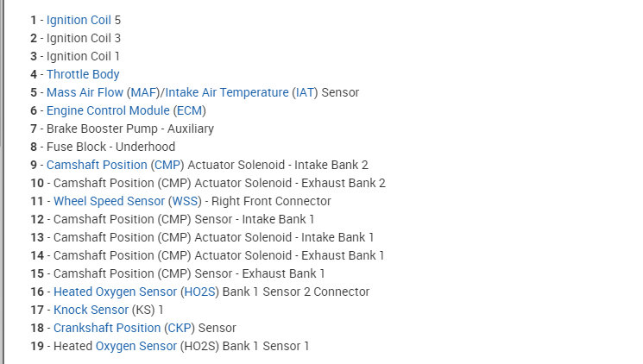Click the ECM abbreviation link
Screen dimensions: 643x364
[x=190, y=110]
